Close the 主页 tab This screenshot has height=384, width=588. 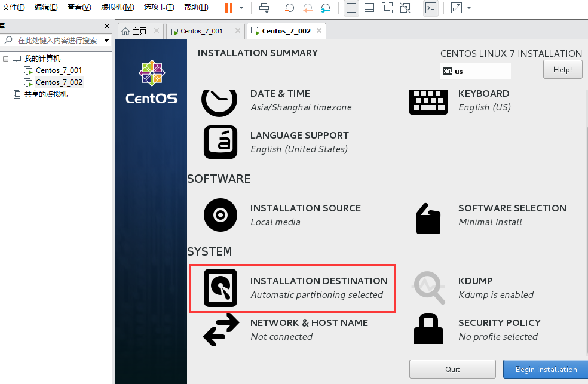[x=157, y=30]
